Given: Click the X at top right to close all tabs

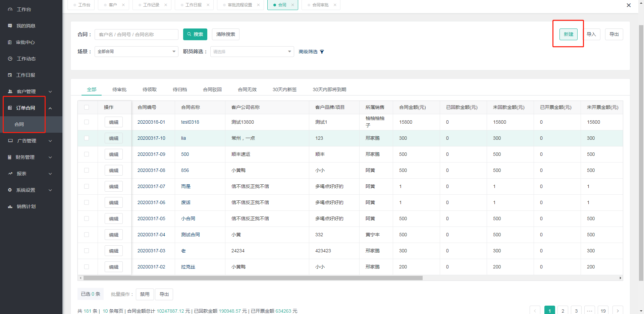Looking at the screenshot, I should coord(629,5).
